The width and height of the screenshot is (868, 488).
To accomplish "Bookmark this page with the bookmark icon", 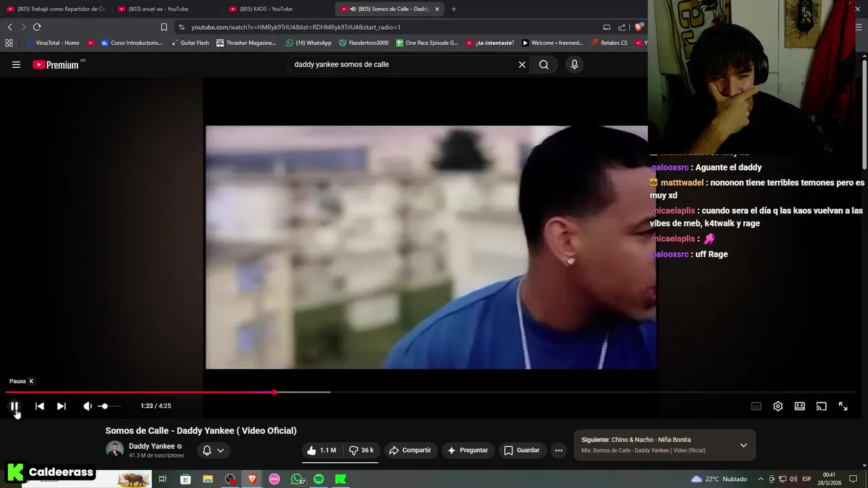I will point(163,27).
